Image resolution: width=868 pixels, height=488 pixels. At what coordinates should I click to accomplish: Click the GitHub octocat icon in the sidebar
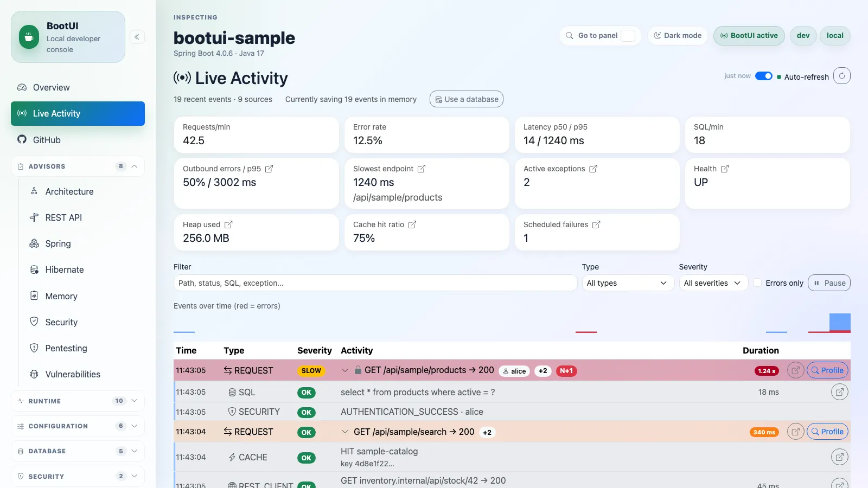point(22,139)
